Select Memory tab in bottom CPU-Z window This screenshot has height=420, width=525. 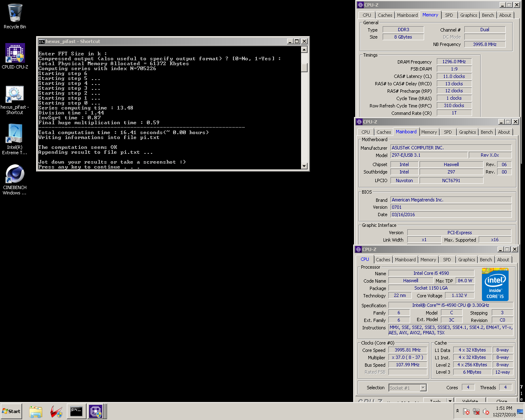(428, 260)
